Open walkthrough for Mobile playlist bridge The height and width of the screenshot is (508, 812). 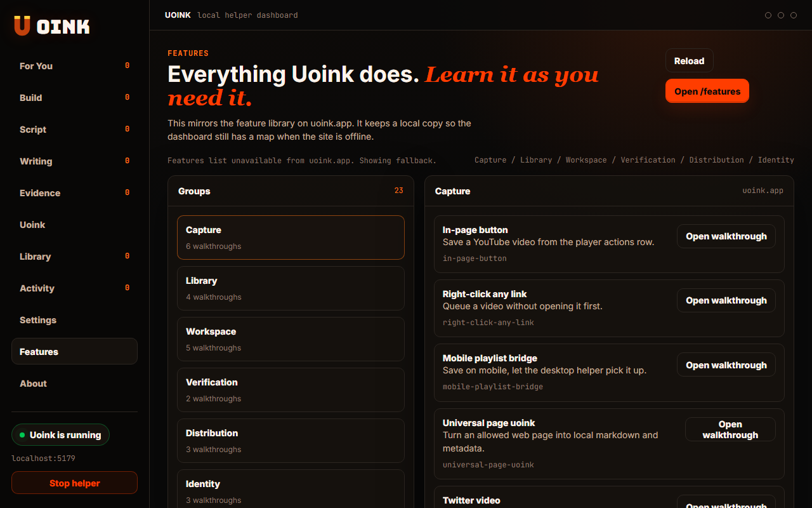(726, 365)
